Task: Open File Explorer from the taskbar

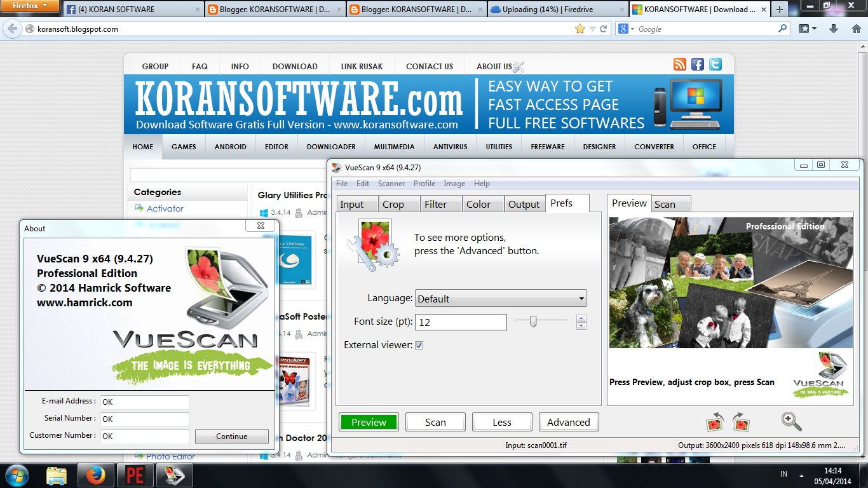Action: pyautogui.click(x=57, y=475)
